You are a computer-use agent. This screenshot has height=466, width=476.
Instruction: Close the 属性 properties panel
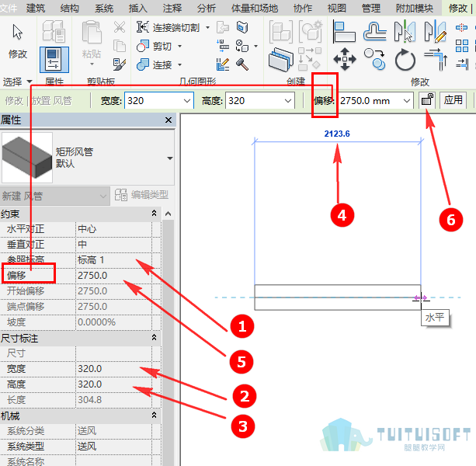pos(169,120)
